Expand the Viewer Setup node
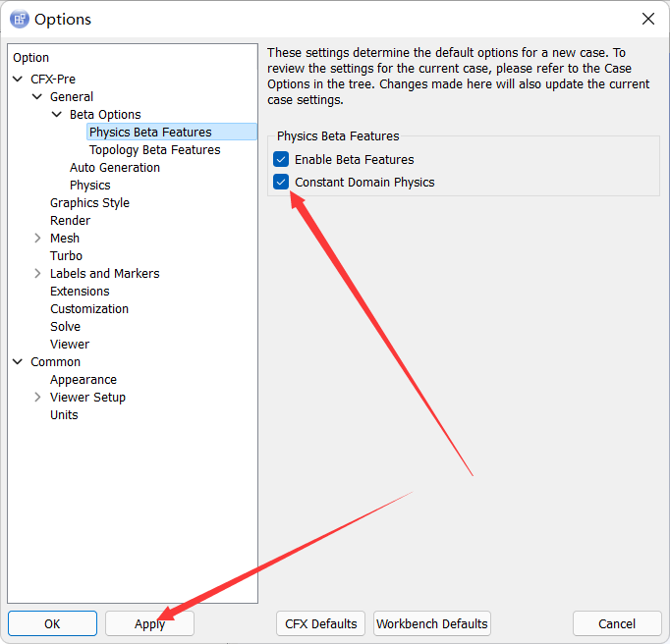This screenshot has width=670, height=644. pos(37,398)
